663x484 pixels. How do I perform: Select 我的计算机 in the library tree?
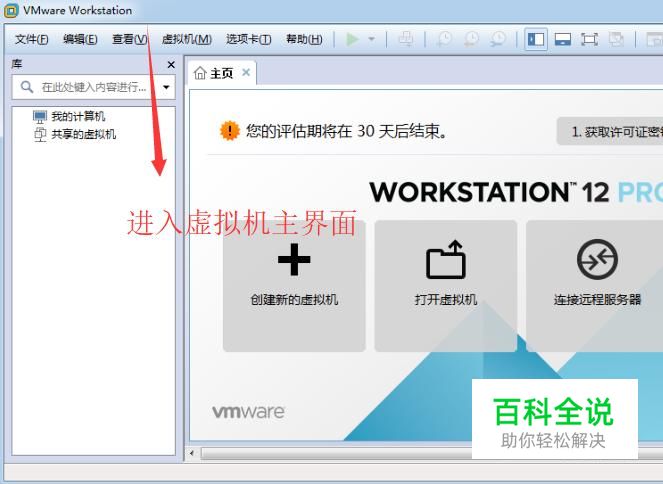click(x=78, y=116)
